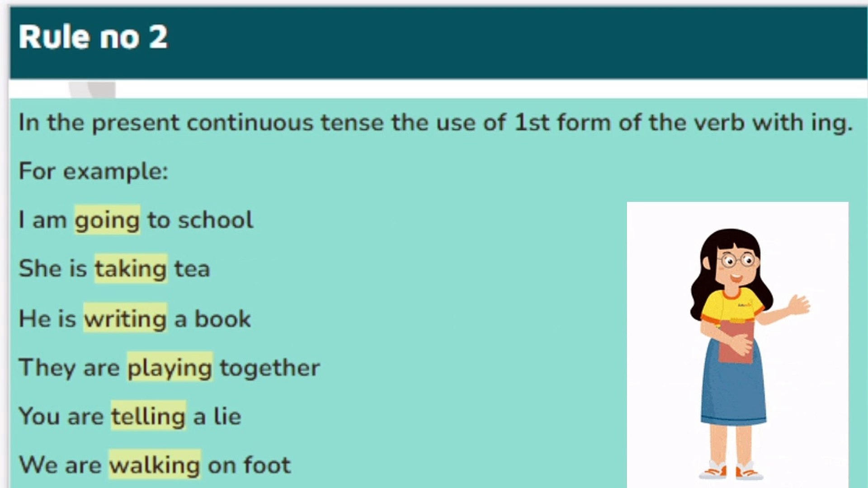Click the highlighted word "playing"
Screen dimensions: 868x488
tap(170, 368)
